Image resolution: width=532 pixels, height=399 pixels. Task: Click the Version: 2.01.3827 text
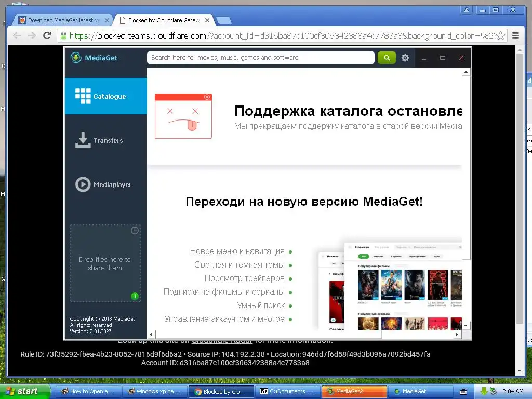point(90,331)
